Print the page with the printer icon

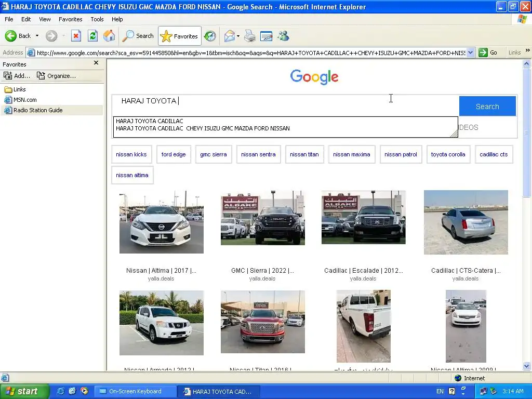point(250,36)
